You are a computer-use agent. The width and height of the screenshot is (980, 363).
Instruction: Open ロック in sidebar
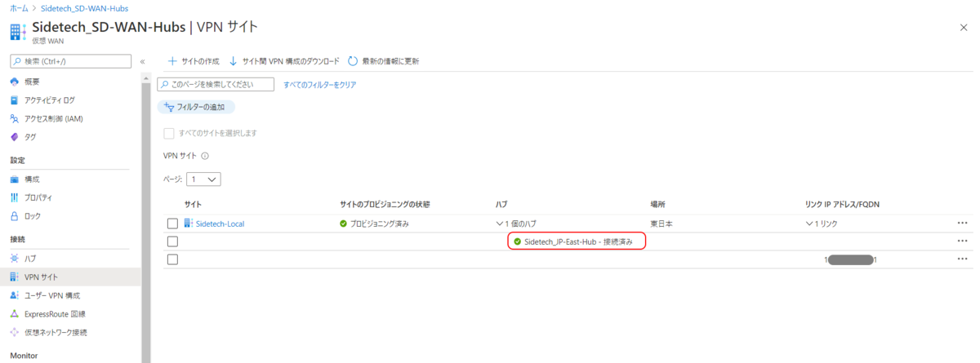(32, 216)
